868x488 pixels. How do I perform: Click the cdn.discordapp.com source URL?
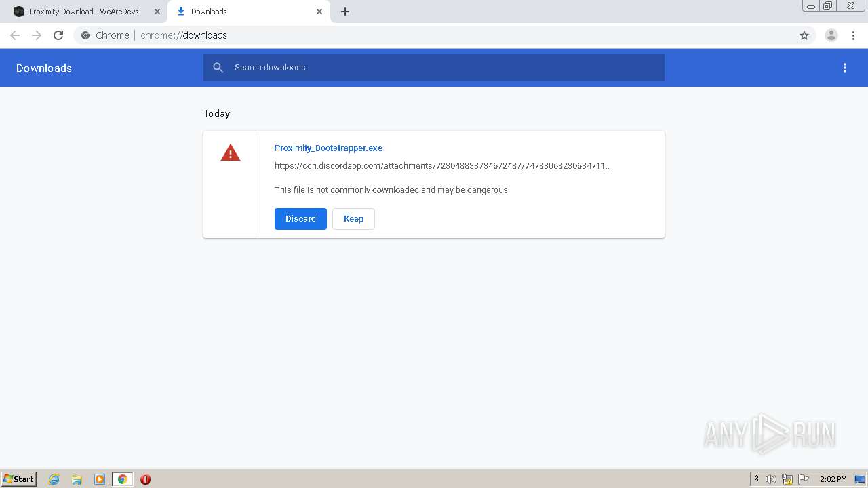pos(442,166)
